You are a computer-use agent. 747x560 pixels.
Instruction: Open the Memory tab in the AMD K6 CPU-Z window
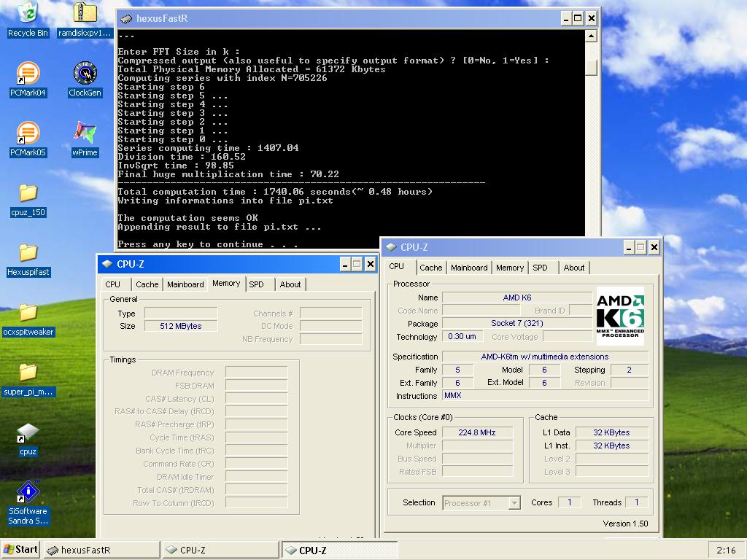tap(510, 268)
